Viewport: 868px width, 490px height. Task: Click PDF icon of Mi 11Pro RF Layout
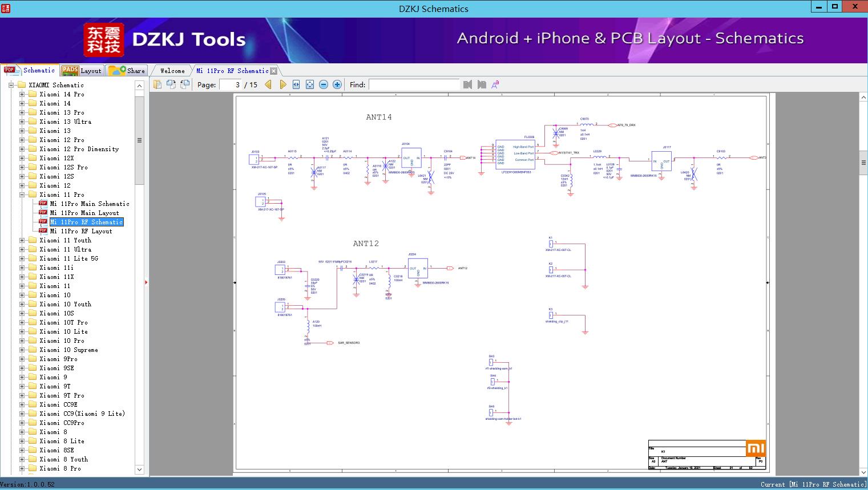tap(43, 231)
